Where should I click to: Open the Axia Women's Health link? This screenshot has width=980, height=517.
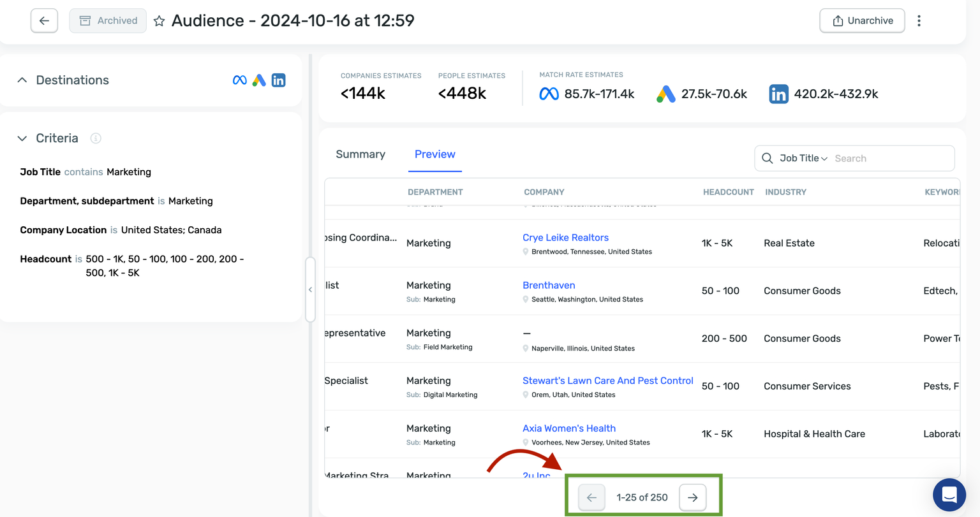pyautogui.click(x=568, y=428)
